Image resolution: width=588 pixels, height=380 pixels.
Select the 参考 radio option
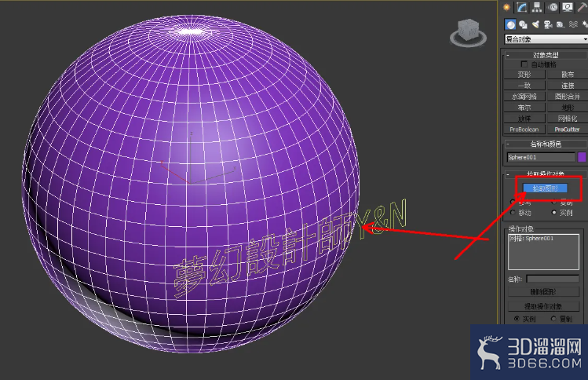(x=513, y=203)
